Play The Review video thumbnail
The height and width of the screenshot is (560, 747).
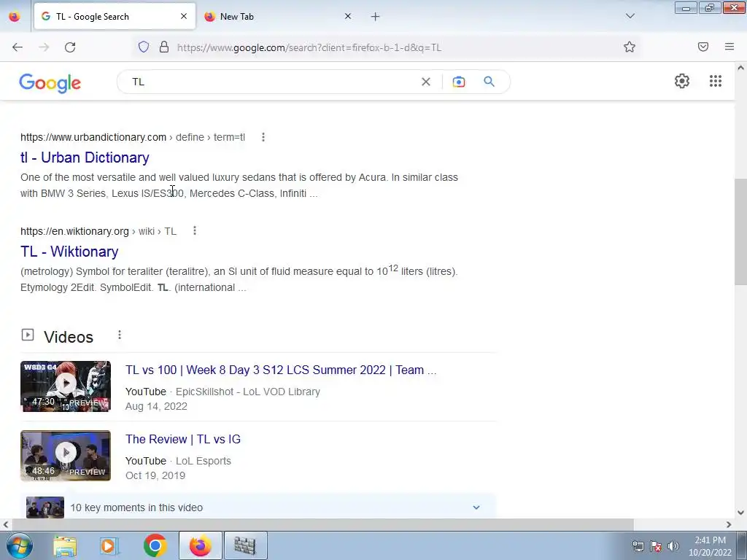tap(66, 456)
